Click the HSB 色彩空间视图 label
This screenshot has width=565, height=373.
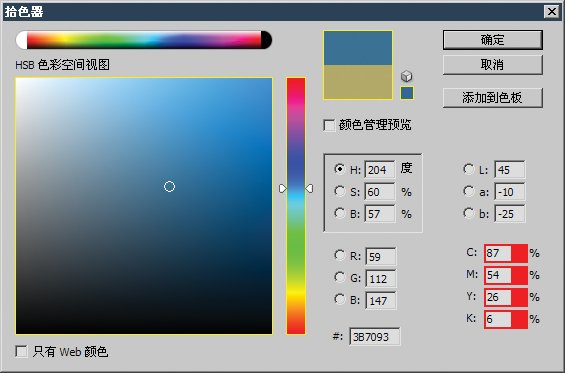pos(62,65)
